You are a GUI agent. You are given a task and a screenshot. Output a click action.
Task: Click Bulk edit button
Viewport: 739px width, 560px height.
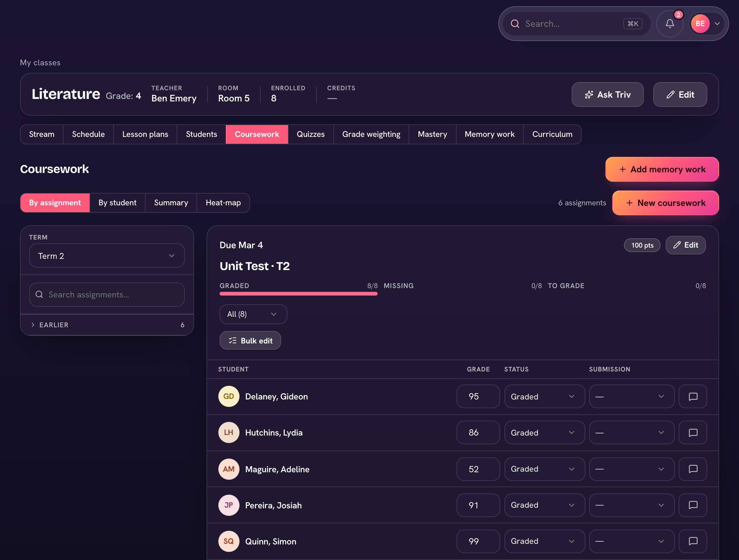(250, 340)
